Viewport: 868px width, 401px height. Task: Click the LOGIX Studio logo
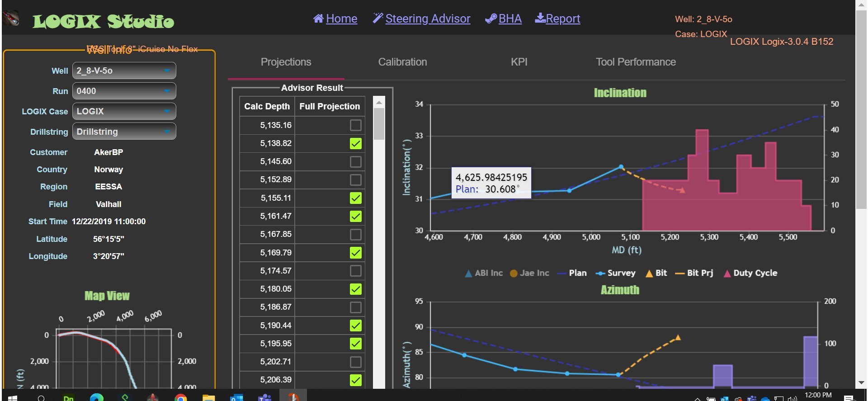pyautogui.click(x=103, y=21)
